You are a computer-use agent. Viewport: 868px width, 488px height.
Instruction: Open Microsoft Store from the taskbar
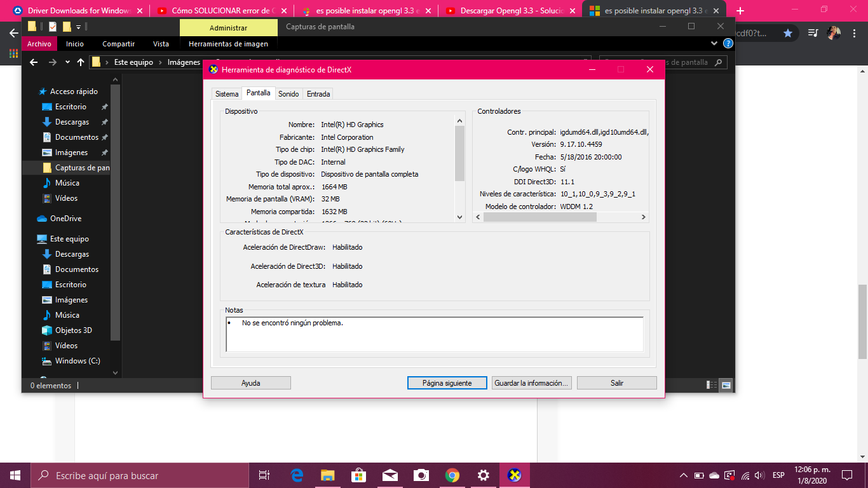(358, 475)
